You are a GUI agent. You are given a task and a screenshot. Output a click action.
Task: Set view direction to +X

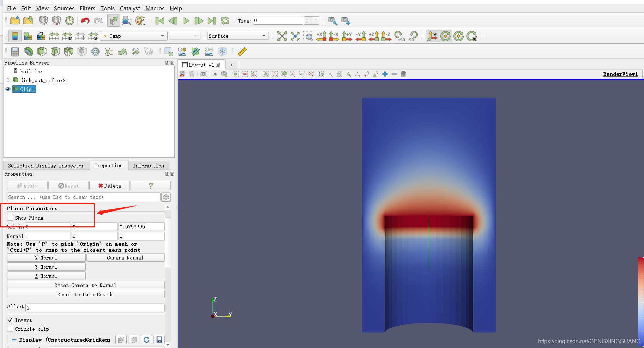pos(321,36)
